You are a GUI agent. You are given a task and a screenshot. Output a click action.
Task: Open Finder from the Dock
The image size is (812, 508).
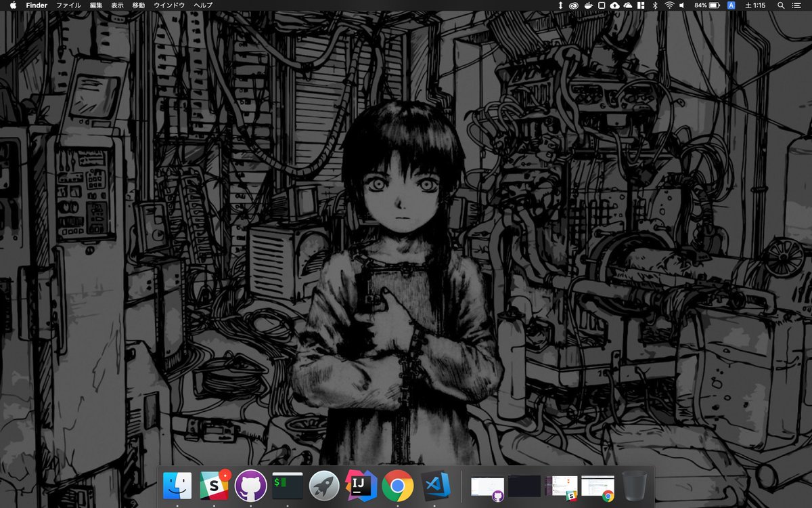click(177, 486)
